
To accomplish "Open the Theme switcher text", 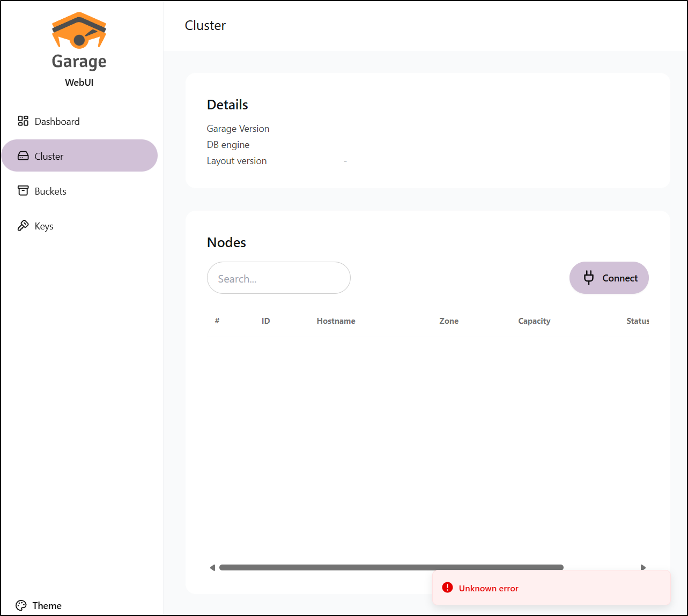I will point(47,606).
